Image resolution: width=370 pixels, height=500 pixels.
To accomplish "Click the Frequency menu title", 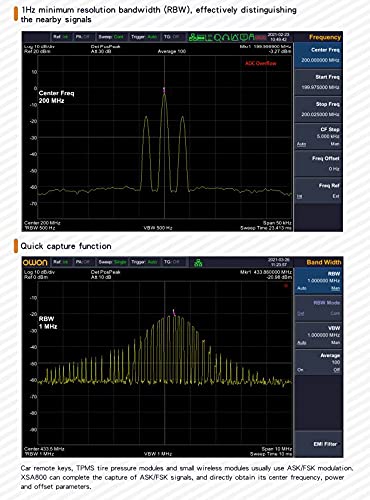I will coord(325,37).
